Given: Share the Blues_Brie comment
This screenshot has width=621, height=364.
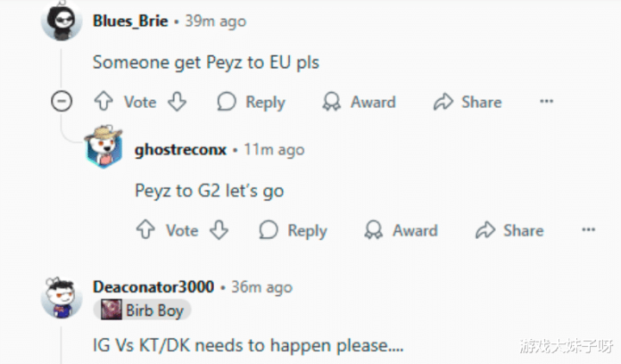Looking at the screenshot, I should pyautogui.click(x=467, y=102).
